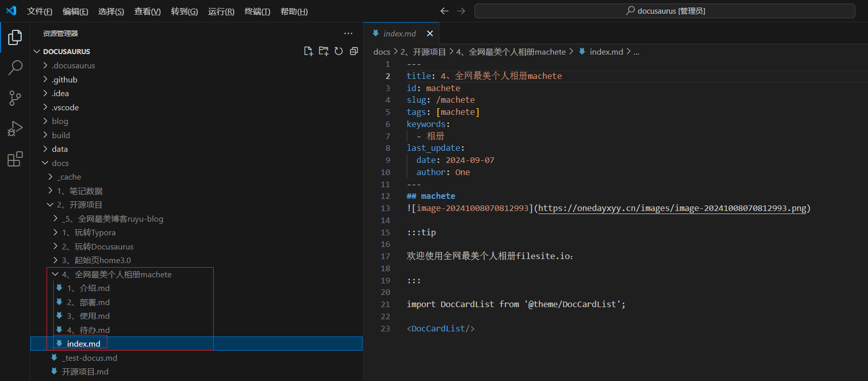The image size is (868, 381).
Task: Open 运行(R) menu
Action: [221, 11]
